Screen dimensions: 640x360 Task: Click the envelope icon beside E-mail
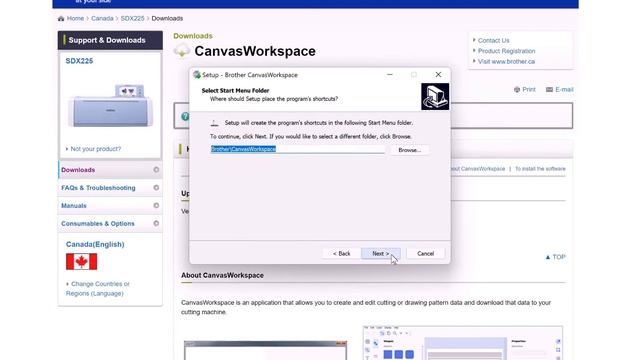(549, 89)
